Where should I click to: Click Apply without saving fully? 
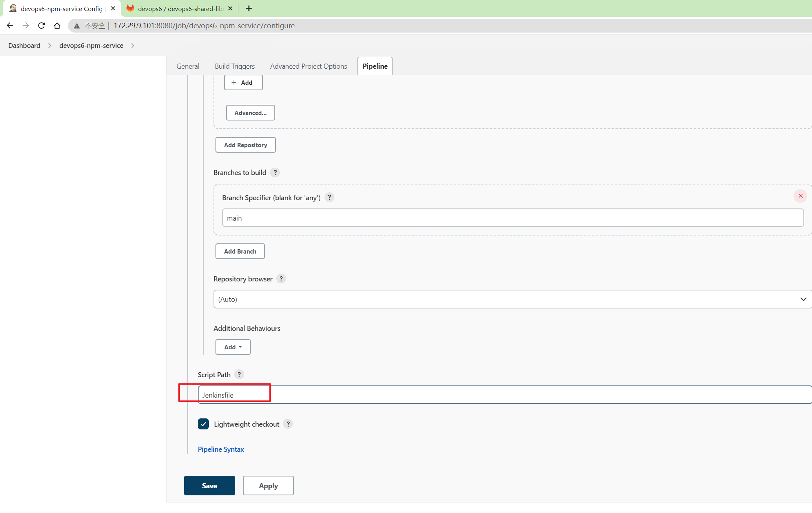coord(268,485)
